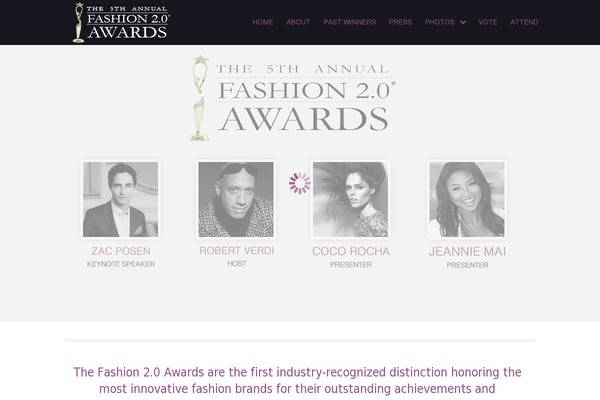The height and width of the screenshot is (400, 600).
Task: Open Coco Rocha's portrait photo
Action: (351, 199)
